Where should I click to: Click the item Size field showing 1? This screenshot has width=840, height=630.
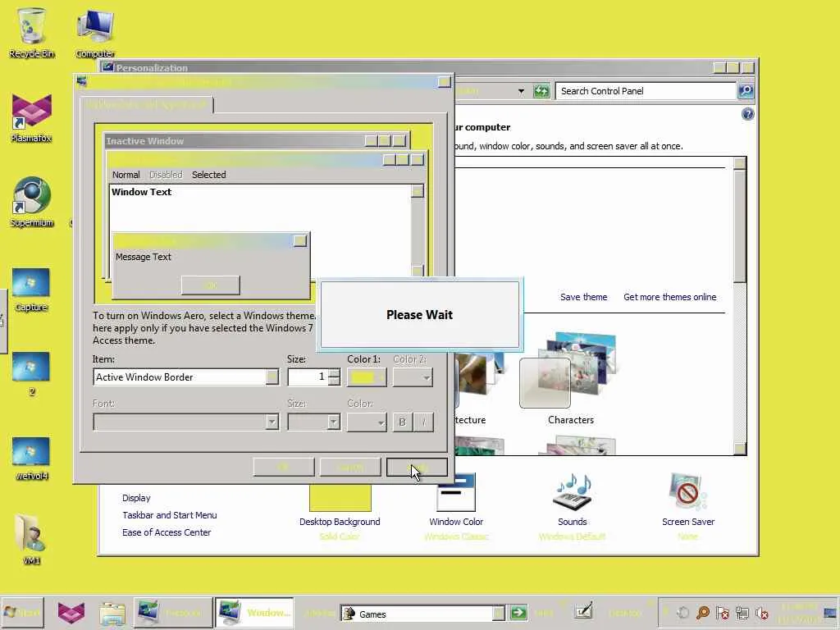click(308, 377)
